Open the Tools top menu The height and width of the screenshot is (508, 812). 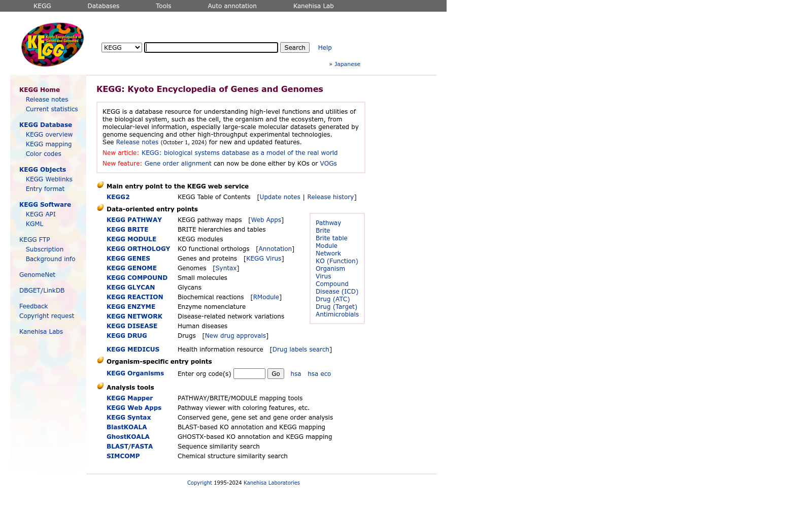163,6
